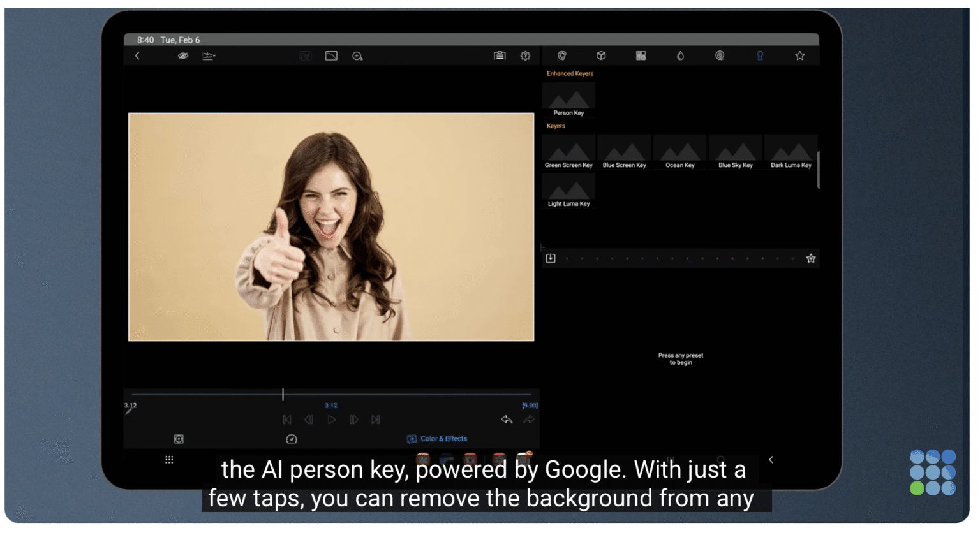Open the 3D cube effects category

click(x=601, y=55)
